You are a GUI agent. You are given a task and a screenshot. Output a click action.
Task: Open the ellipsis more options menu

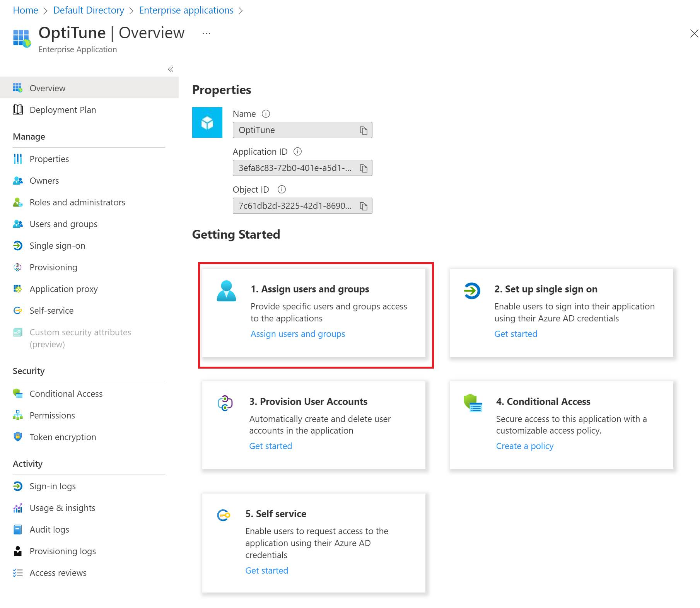pos(206,34)
